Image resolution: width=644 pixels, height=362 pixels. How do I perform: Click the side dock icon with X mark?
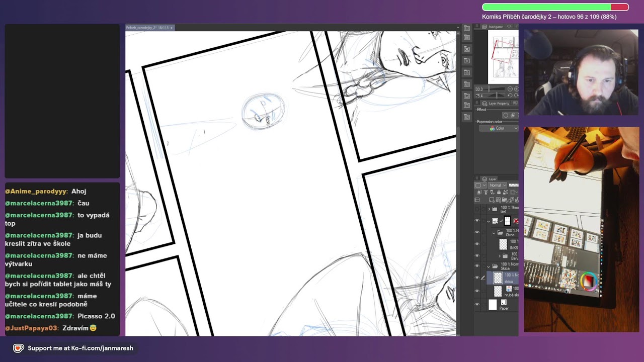(466, 49)
